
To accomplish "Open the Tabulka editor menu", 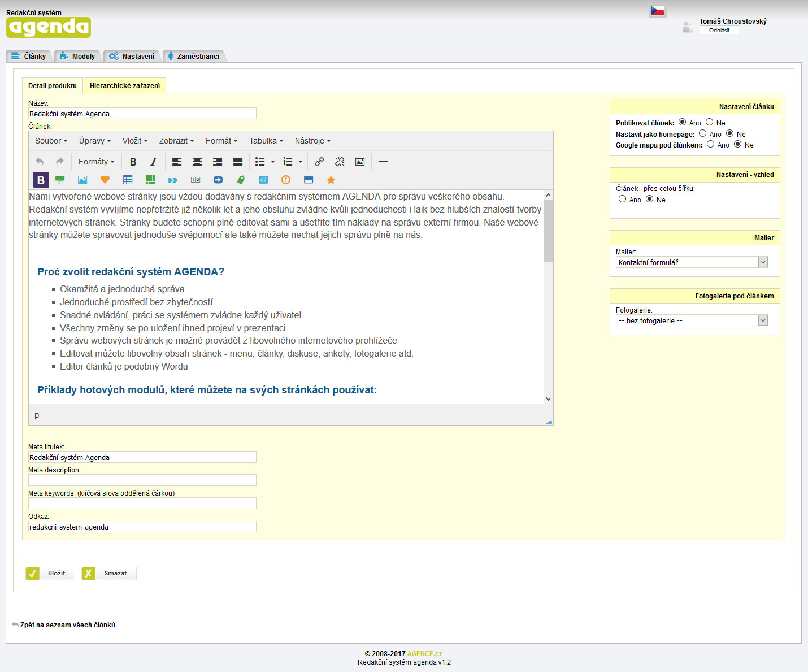I will click(266, 141).
